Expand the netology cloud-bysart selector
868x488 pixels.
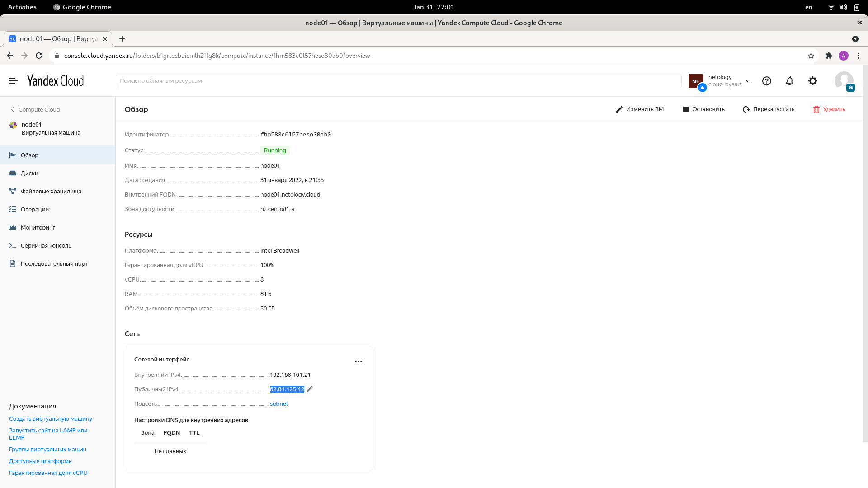748,81
